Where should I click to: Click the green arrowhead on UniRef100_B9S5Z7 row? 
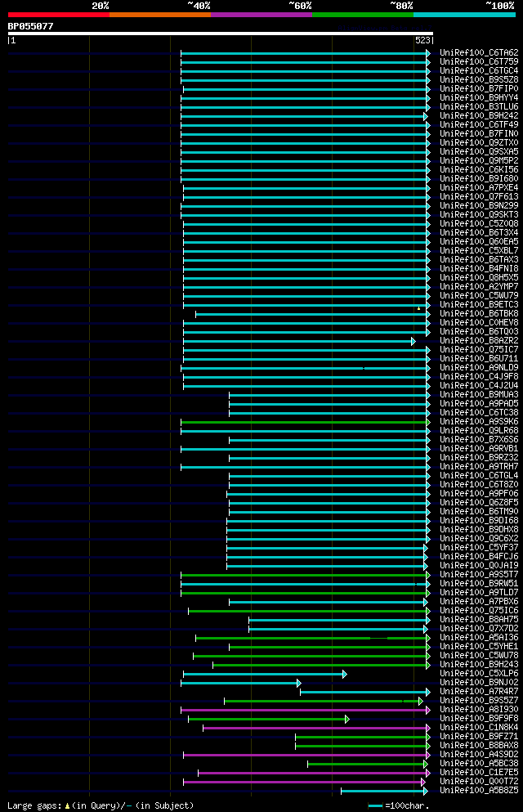click(x=421, y=701)
